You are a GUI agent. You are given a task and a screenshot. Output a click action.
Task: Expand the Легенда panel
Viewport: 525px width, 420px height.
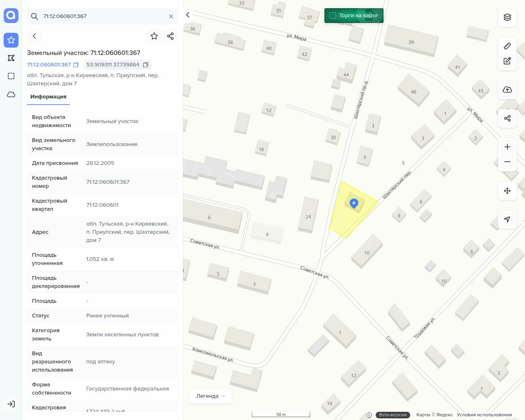pyautogui.click(x=211, y=396)
